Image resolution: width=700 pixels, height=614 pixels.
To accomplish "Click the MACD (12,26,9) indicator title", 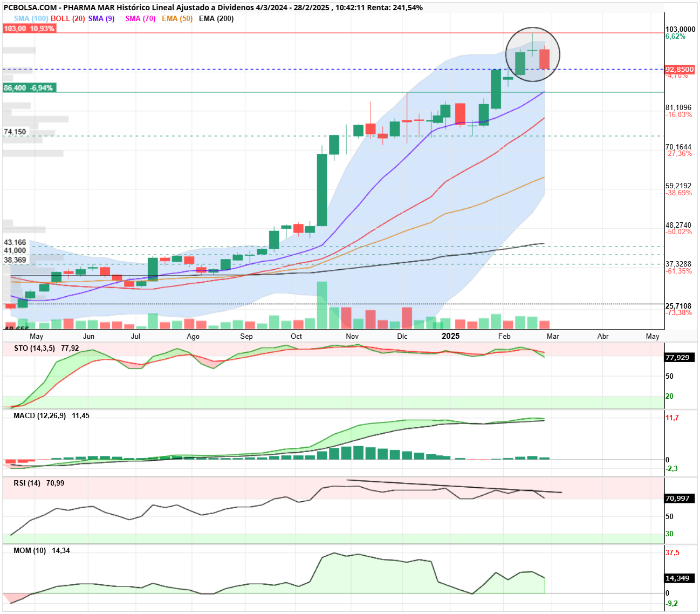I will (x=39, y=415).
